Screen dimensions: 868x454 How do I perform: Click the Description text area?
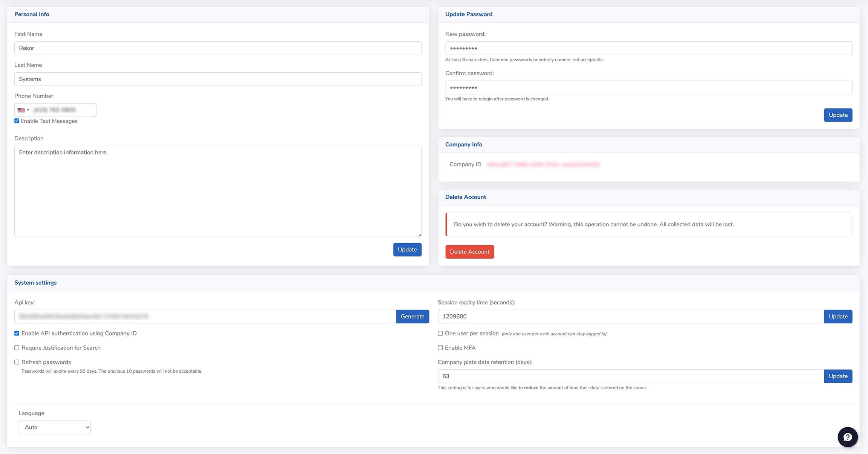tap(218, 191)
